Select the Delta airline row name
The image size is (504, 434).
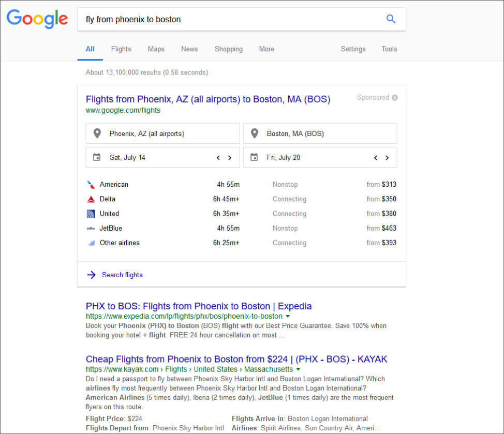click(x=107, y=199)
